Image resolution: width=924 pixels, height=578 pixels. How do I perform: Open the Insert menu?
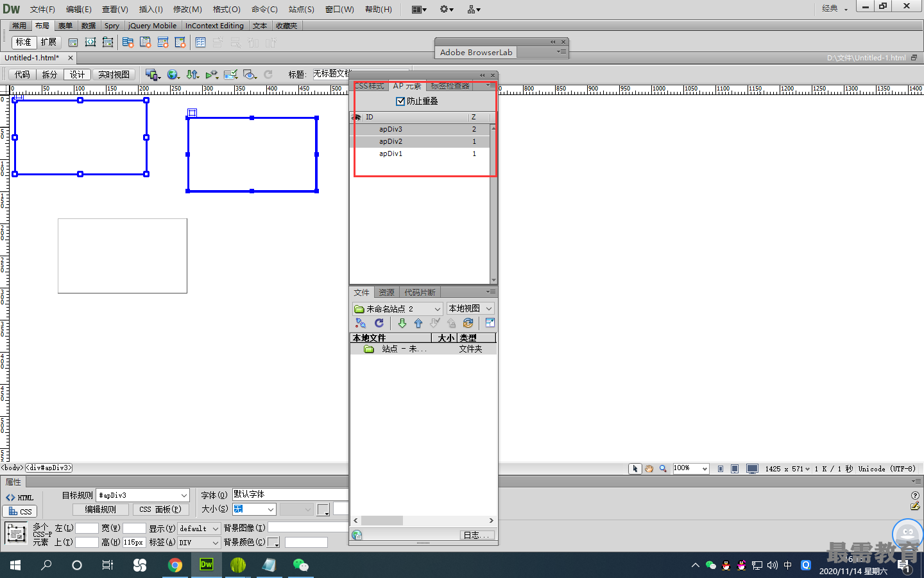[x=151, y=9]
